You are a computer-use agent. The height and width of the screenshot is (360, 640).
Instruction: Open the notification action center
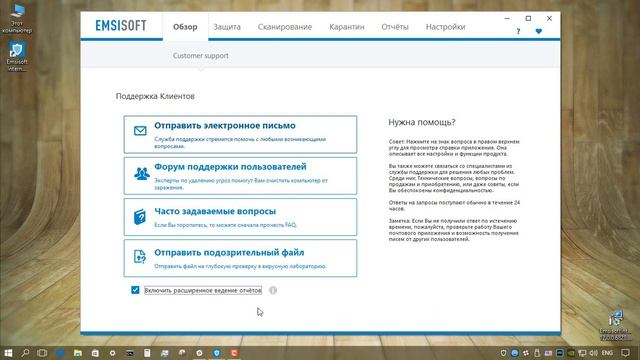tap(625, 353)
